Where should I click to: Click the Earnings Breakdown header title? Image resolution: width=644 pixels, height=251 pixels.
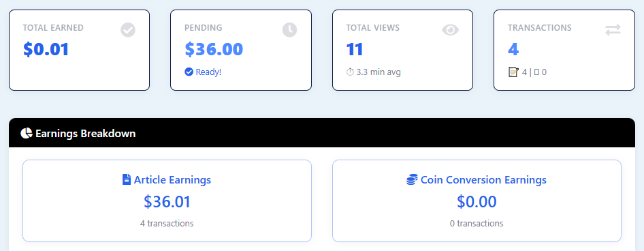point(85,134)
